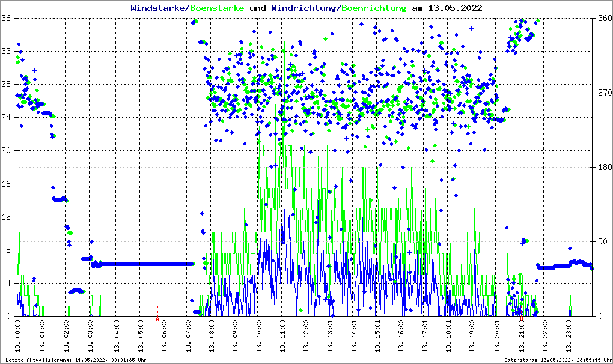Click the left axis value 36
The width and height of the screenshot is (613, 364).
click(x=7, y=19)
